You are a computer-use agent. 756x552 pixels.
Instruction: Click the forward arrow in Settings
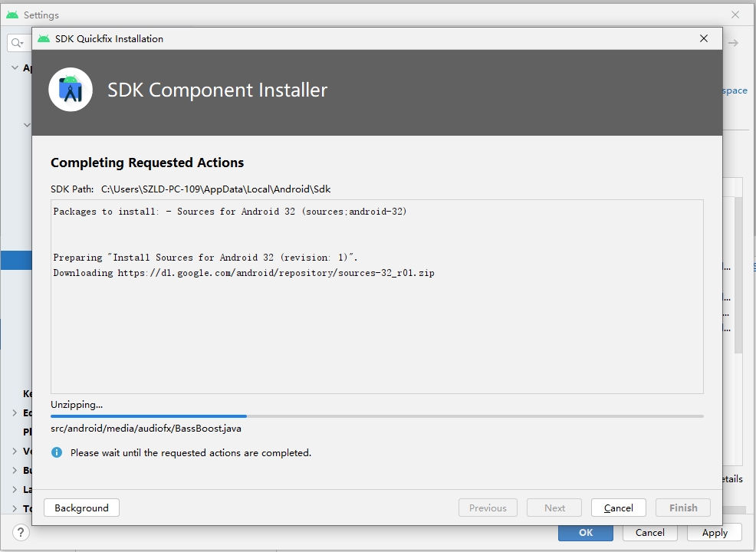point(733,43)
